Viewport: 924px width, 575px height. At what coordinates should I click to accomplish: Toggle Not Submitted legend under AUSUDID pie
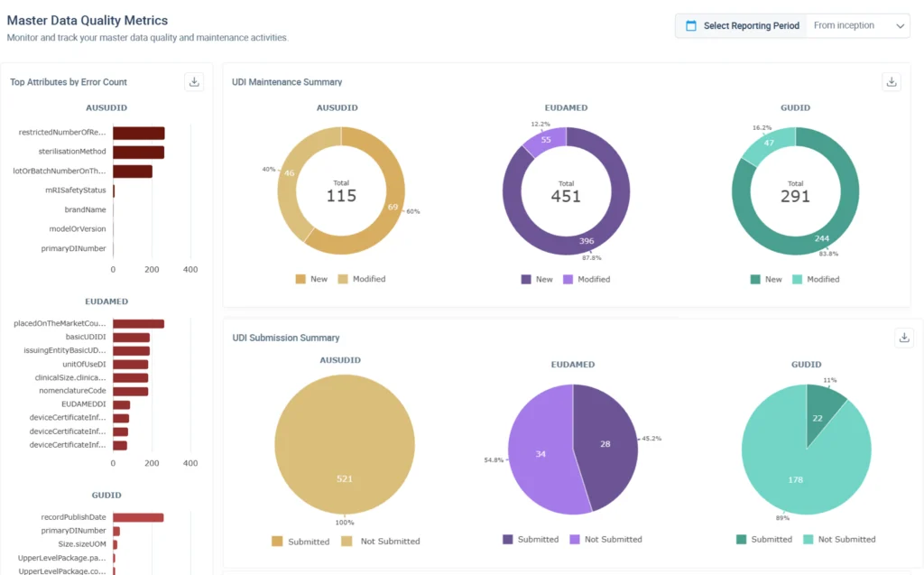coord(381,542)
